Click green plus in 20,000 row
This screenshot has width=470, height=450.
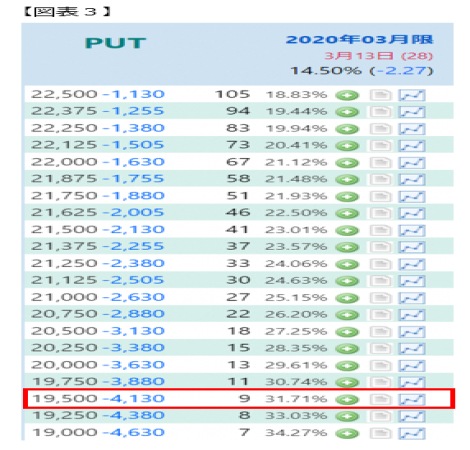tap(347, 366)
